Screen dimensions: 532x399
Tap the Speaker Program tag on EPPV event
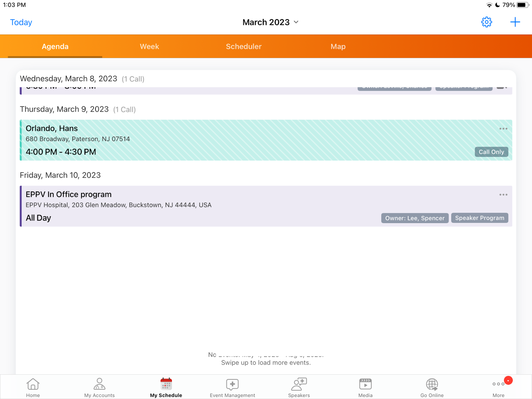(x=479, y=218)
